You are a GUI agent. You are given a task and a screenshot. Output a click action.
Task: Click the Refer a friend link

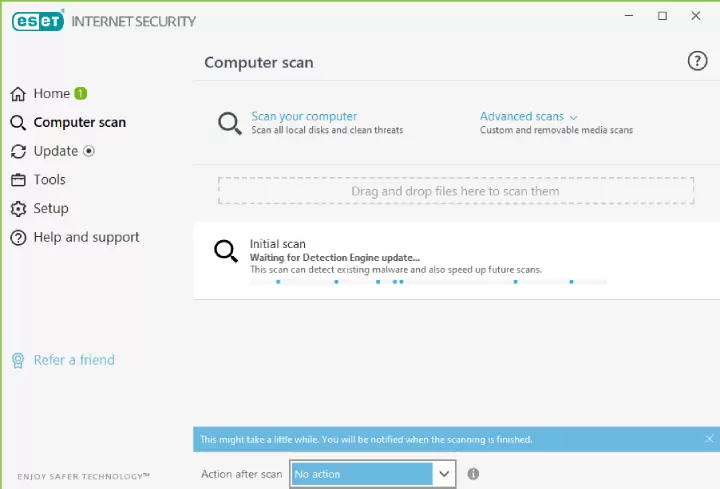(x=74, y=360)
